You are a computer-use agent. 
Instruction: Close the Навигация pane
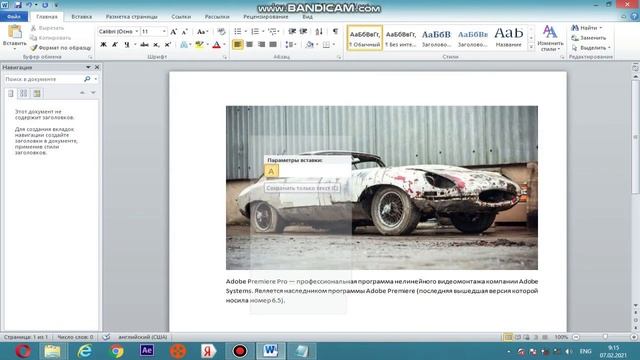tap(97, 67)
